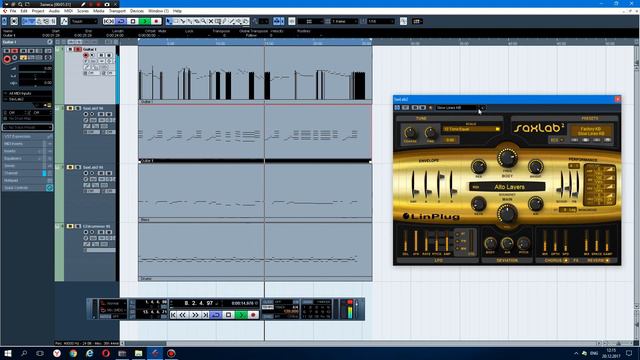Select the Range Selection tool

point(176,21)
